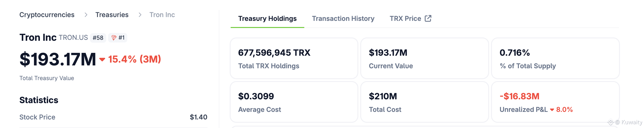Click the Stock Price statistics row
This screenshot has width=644, height=128.
pos(113,117)
